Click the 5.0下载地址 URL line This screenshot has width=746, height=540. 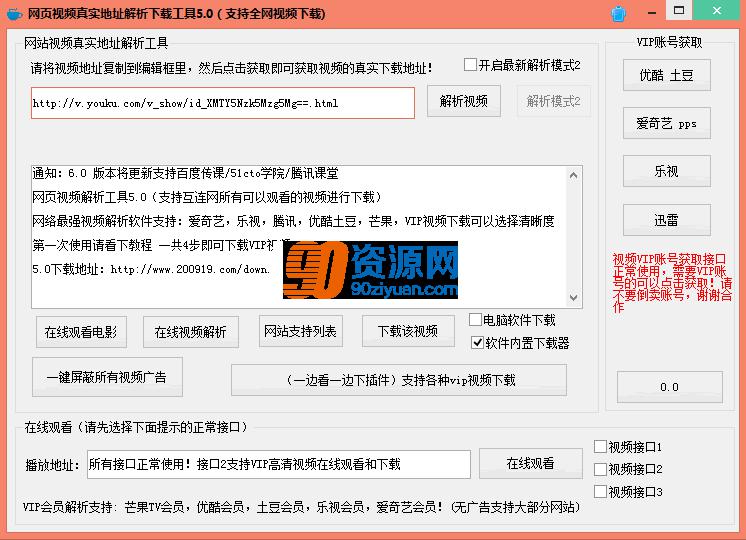(x=151, y=269)
